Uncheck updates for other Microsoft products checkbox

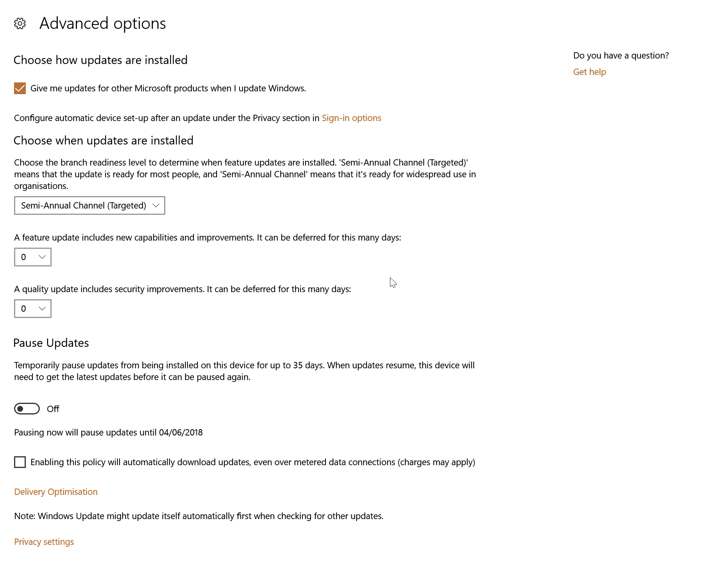[20, 88]
